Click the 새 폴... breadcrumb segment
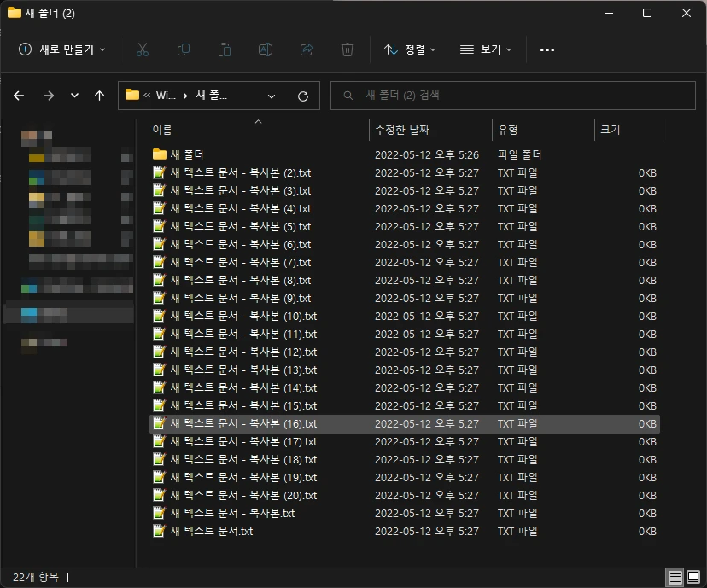This screenshot has width=707, height=588. [x=212, y=96]
